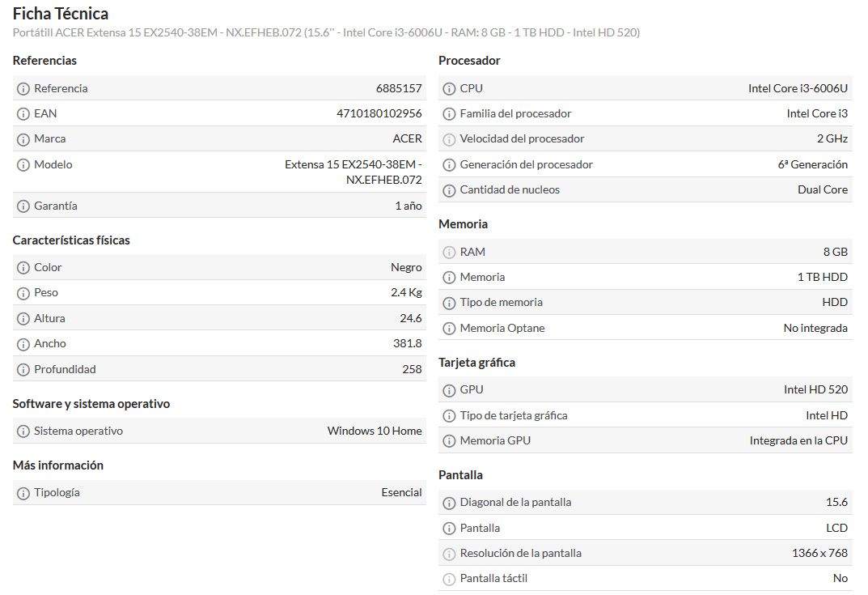The width and height of the screenshot is (868, 595).
Task: Click the warranty value 1 año
Action: point(409,206)
